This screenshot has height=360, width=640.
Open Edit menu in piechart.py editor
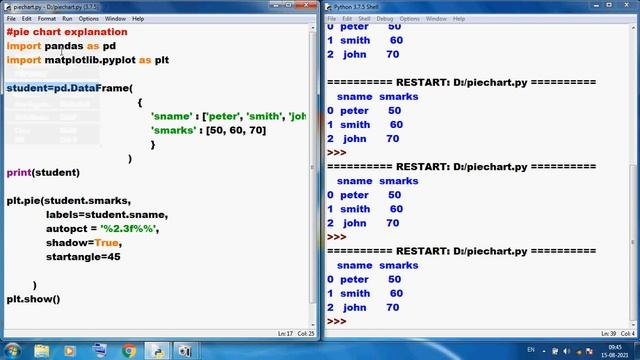pos(27,19)
